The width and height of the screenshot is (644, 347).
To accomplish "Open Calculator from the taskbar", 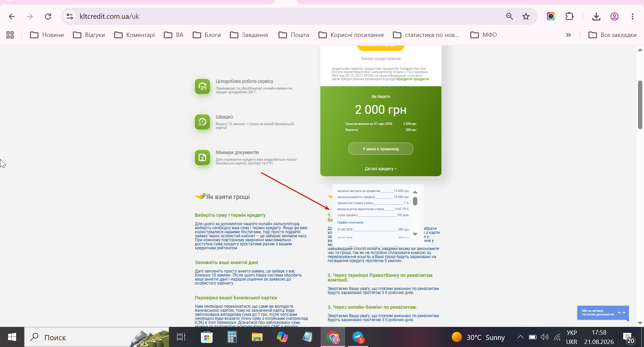I will (x=232, y=337).
